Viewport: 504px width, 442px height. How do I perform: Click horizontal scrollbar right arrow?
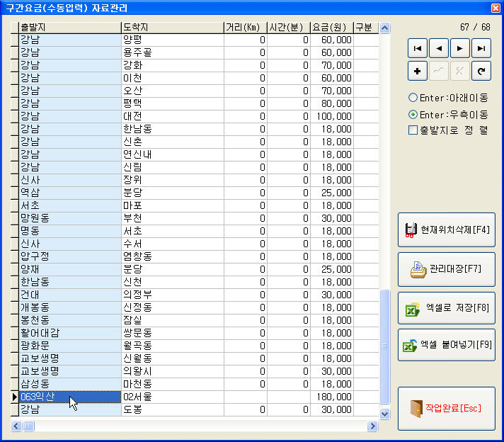pyautogui.click(x=372, y=426)
